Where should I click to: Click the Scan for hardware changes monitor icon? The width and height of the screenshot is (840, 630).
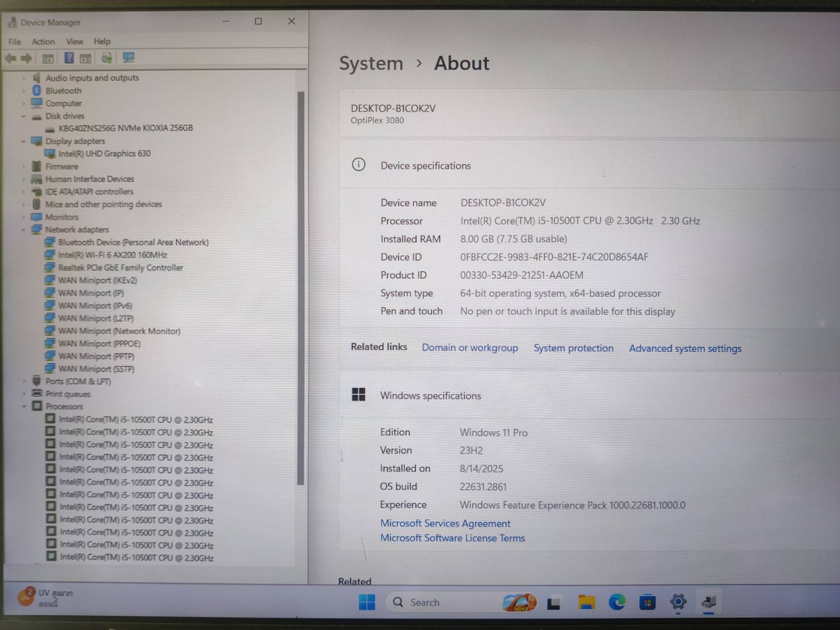pos(129,58)
